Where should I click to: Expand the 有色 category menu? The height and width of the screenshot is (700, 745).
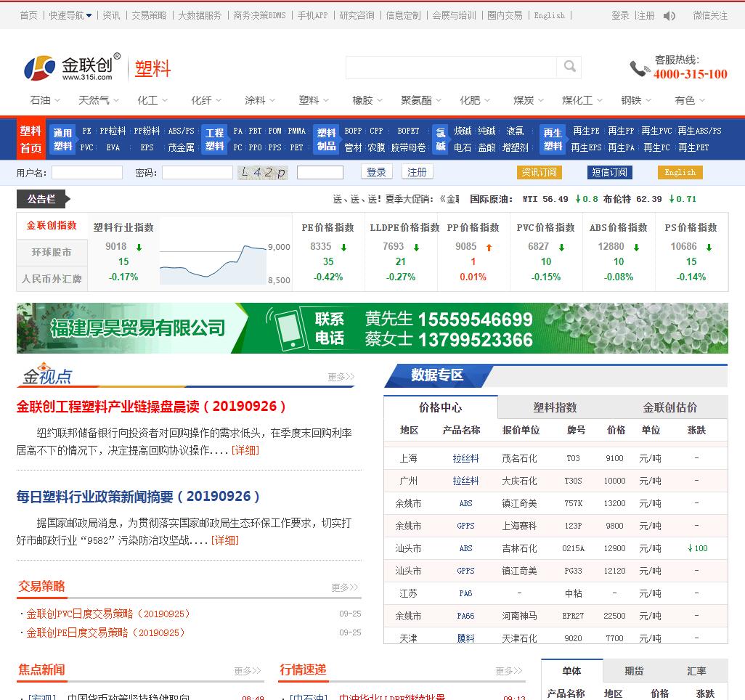tap(689, 100)
